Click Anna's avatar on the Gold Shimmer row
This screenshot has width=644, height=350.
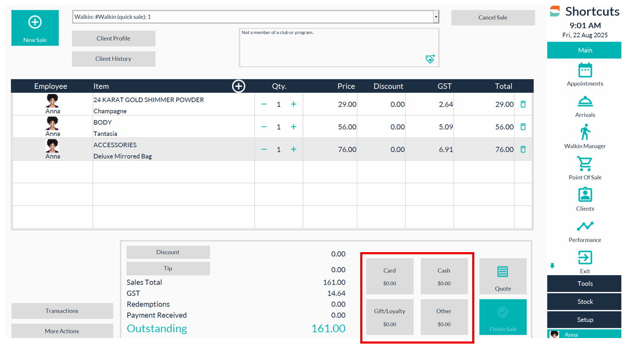(x=53, y=101)
